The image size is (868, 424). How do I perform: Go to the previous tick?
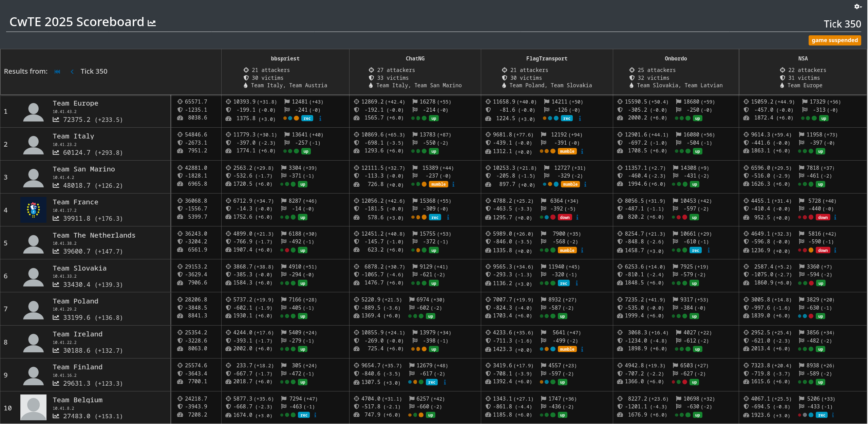click(x=72, y=71)
